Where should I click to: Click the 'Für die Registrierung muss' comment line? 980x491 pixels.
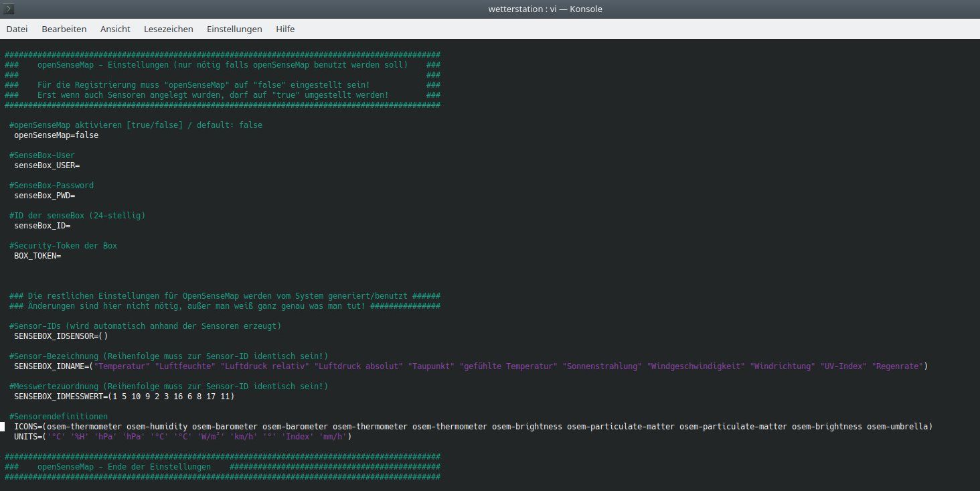click(203, 85)
